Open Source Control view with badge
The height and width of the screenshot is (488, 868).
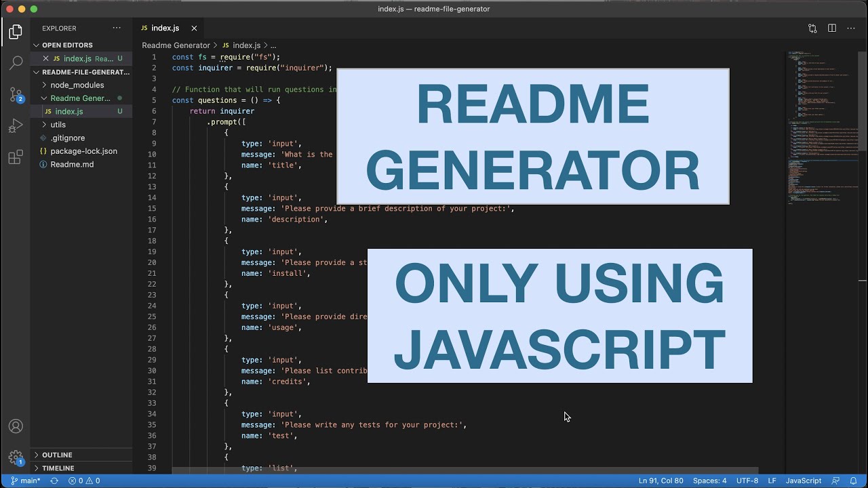[16, 95]
